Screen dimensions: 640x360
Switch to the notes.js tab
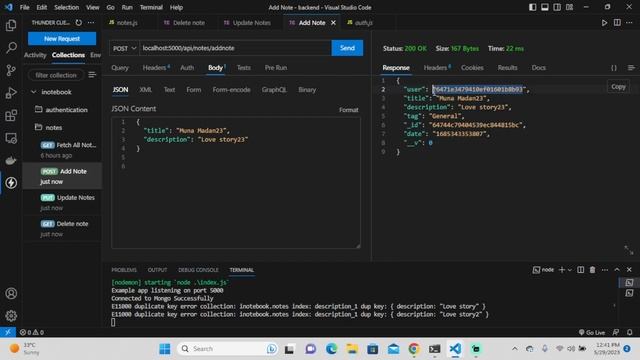[127, 23]
